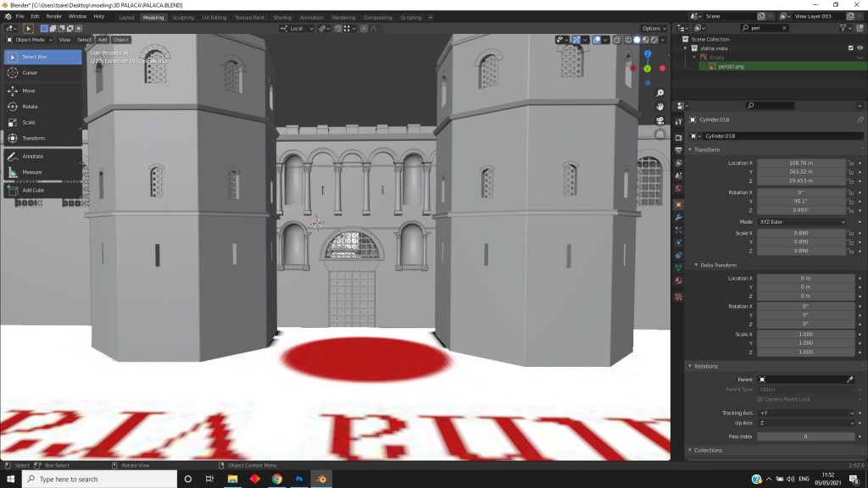Viewport: 868px width, 488px height.
Task: Uncheck the zlatna vrata collection exclude checkbox
Action: [850, 48]
